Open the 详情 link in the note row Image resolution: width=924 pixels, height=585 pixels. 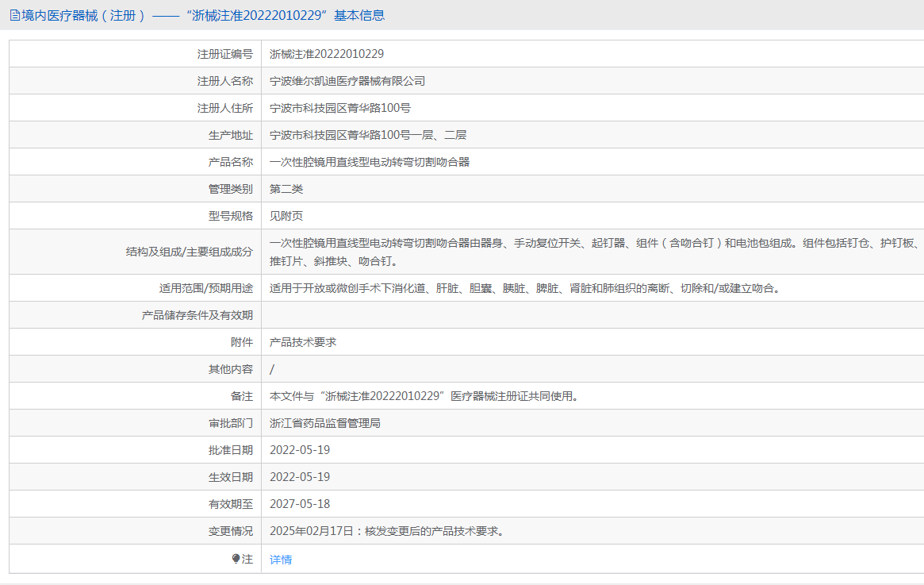click(281, 560)
